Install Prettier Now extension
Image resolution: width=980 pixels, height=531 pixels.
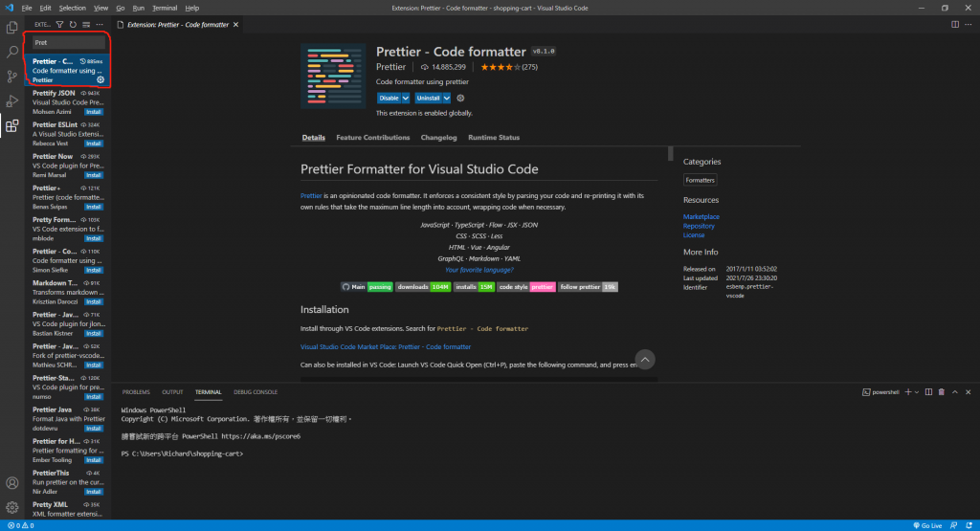click(x=94, y=175)
